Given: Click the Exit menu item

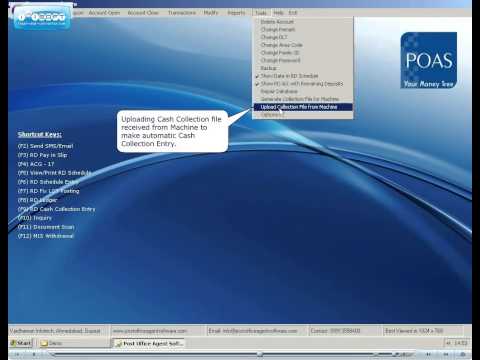Looking at the screenshot, I should 293,13.
